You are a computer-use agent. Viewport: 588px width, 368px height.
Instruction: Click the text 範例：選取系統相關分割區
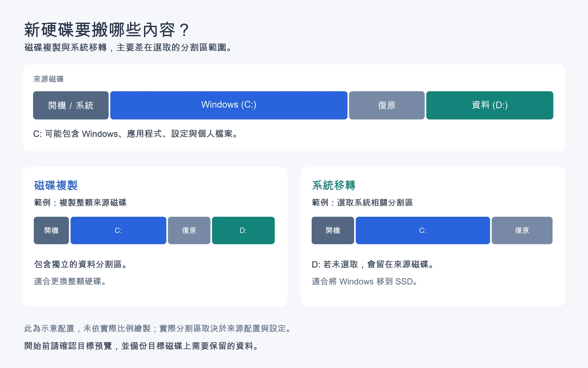362,202
